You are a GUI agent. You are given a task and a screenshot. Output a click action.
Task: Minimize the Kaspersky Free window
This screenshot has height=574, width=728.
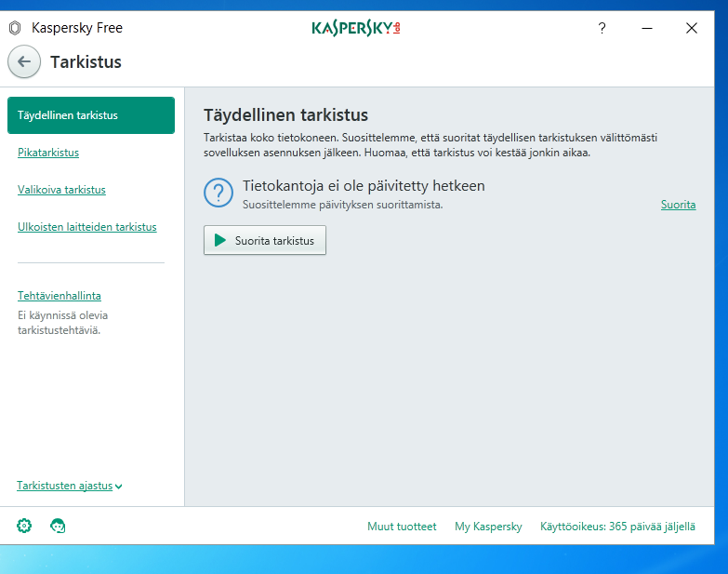pos(647,28)
